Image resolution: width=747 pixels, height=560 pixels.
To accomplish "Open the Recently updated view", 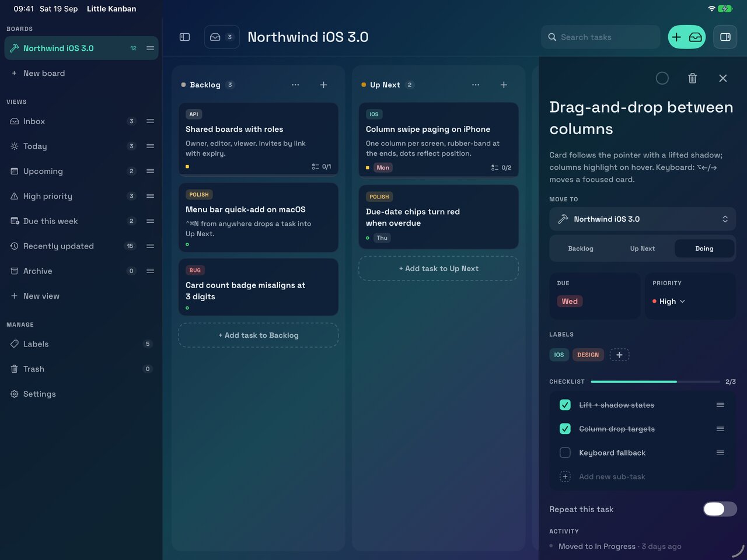I will point(81,246).
